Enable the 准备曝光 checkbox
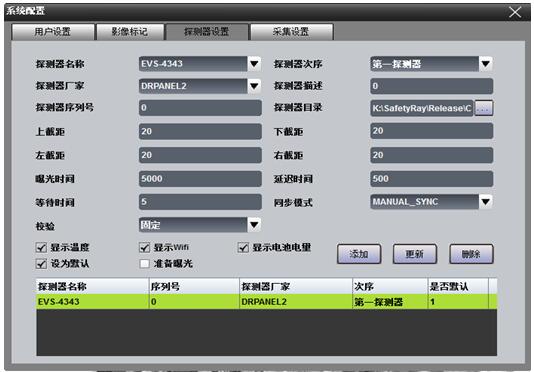The width and height of the screenshot is (534, 372). pyautogui.click(x=145, y=263)
